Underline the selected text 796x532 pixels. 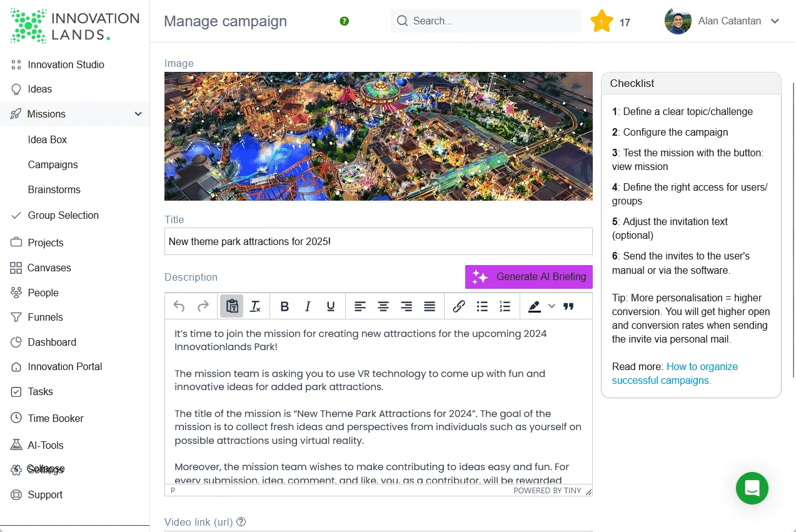331,306
